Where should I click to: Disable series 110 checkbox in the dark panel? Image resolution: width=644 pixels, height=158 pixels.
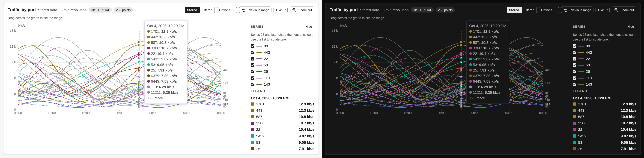(x=574, y=78)
